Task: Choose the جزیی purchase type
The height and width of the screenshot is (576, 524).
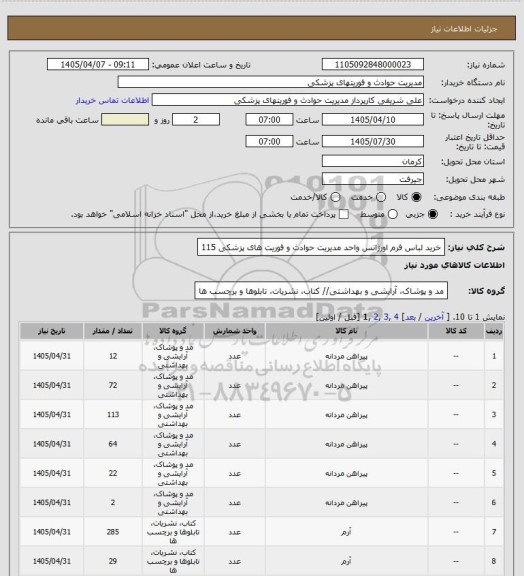Action: 433,214
